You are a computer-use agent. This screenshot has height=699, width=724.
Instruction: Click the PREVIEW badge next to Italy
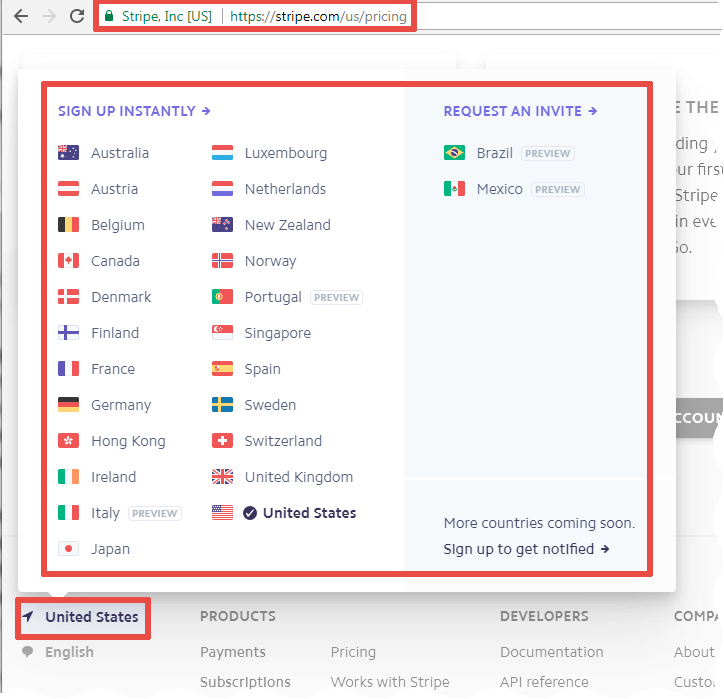[155, 513]
